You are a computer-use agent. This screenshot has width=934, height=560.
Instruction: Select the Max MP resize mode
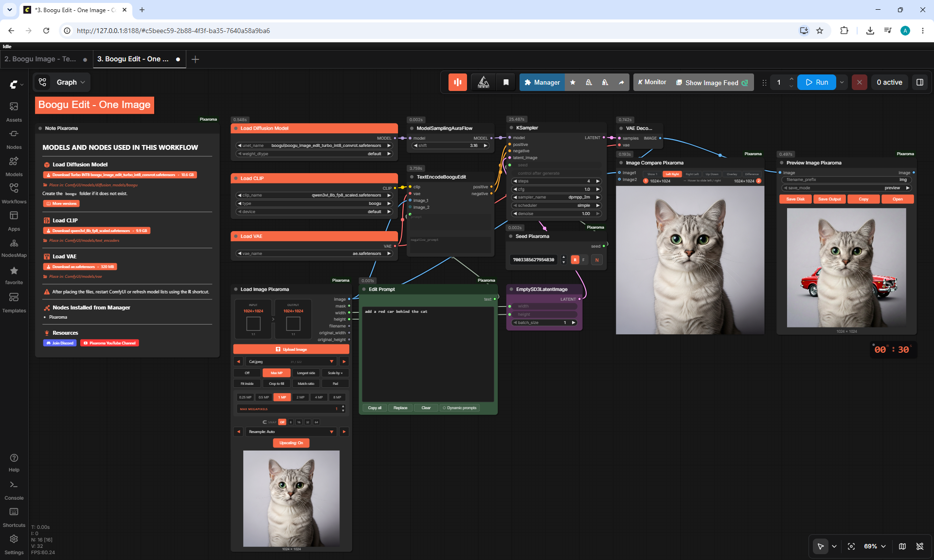(277, 373)
